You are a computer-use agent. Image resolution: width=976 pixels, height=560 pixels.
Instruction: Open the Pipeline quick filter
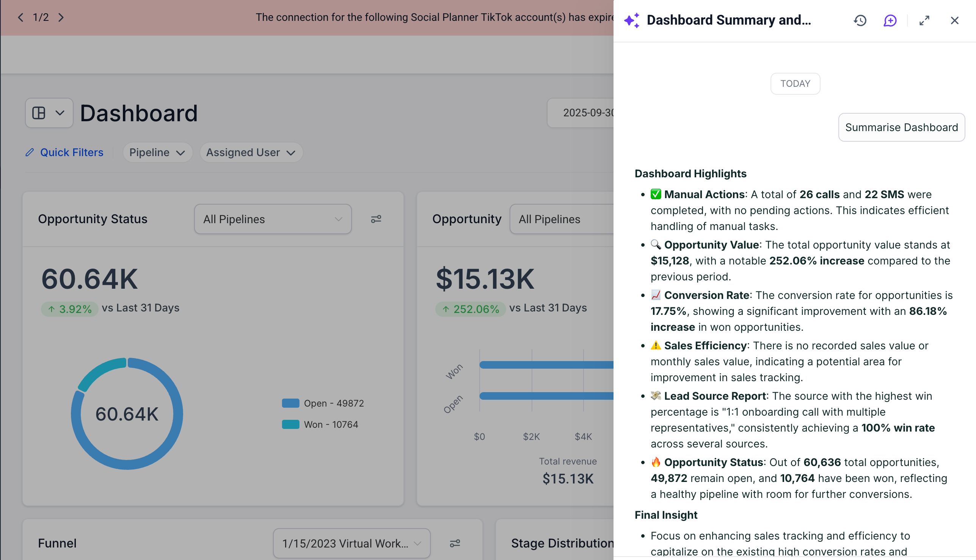[x=157, y=152]
